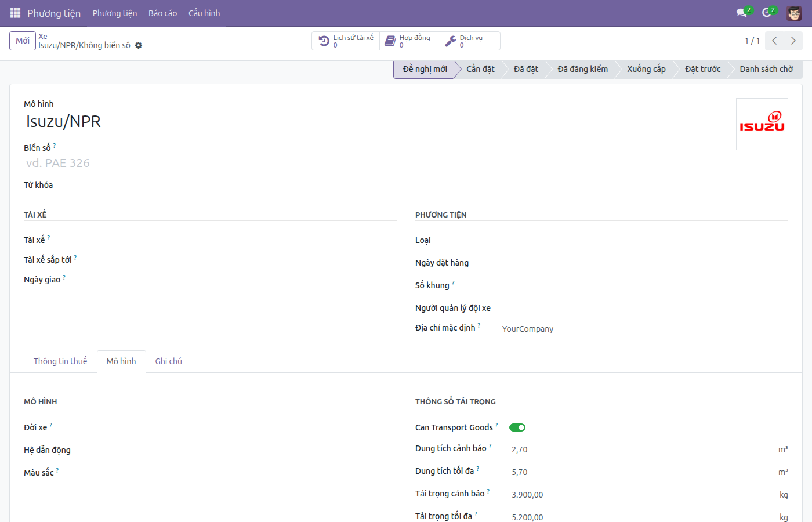The height and width of the screenshot is (522, 812).
Task: Toggle the Can Transport Goods switch
Action: coord(517,427)
